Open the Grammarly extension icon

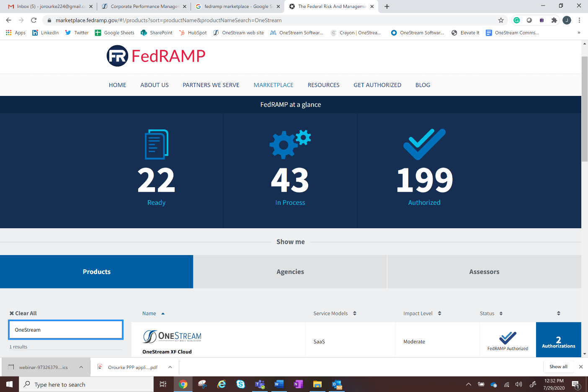click(517, 20)
